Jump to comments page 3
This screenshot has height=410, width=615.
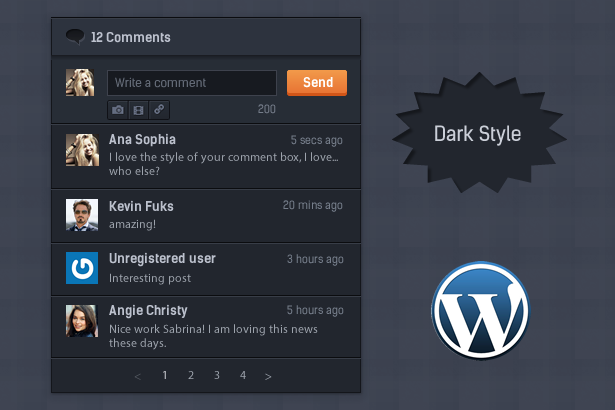[217, 375]
